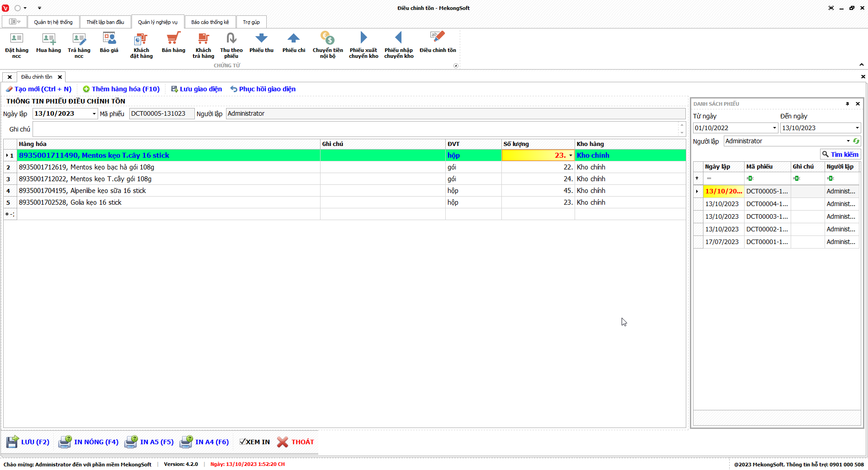Open the Đến ngày date dropdown
868x470 pixels.
click(857, 128)
